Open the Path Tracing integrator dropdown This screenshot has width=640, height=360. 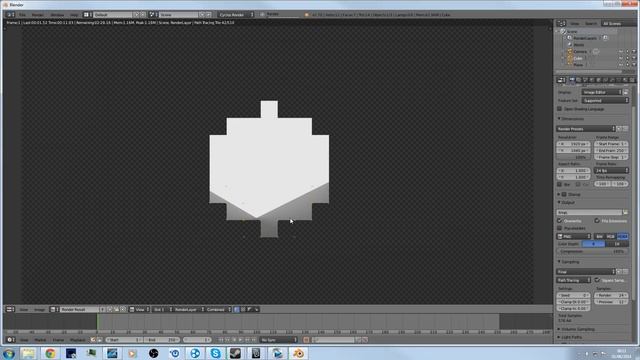click(x=574, y=280)
